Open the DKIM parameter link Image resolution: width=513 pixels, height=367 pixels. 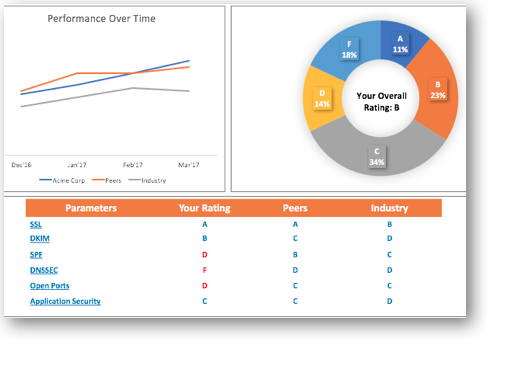click(40, 239)
